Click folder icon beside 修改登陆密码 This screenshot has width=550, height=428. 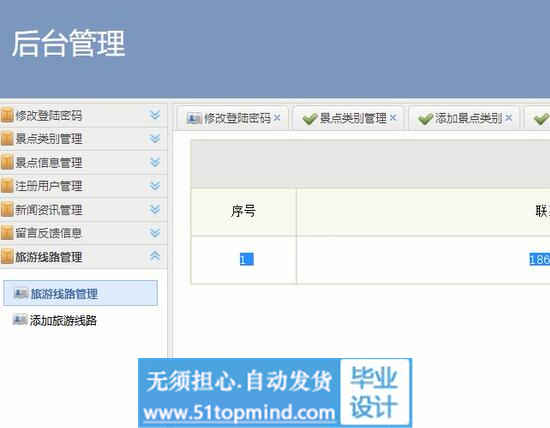(x=7, y=115)
